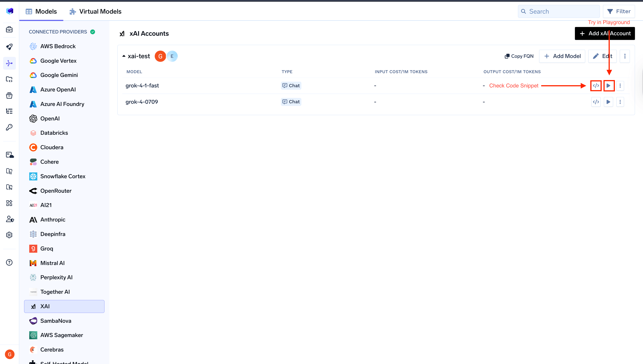Run grok-4-0709 in Playground

pos(609,102)
